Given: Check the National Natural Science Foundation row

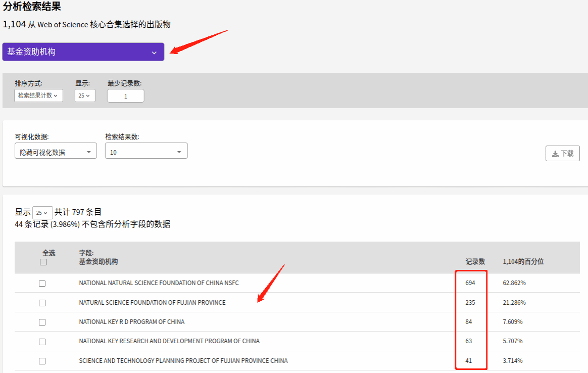Looking at the screenshot, I should [x=42, y=284].
